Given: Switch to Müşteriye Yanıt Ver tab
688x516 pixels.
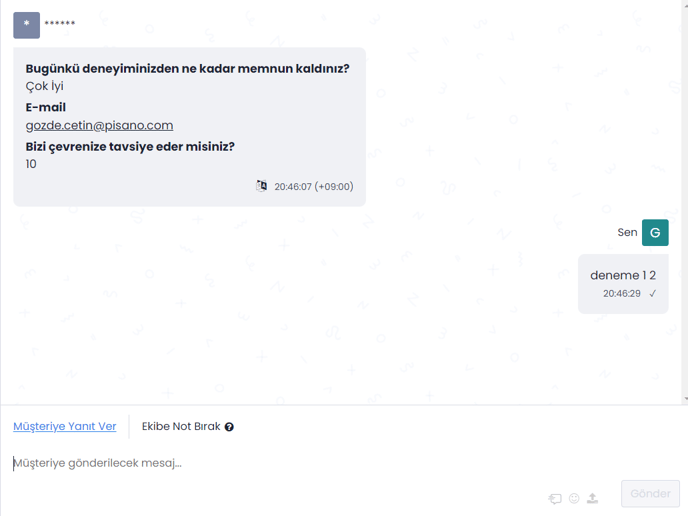Looking at the screenshot, I should tap(64, 426).
